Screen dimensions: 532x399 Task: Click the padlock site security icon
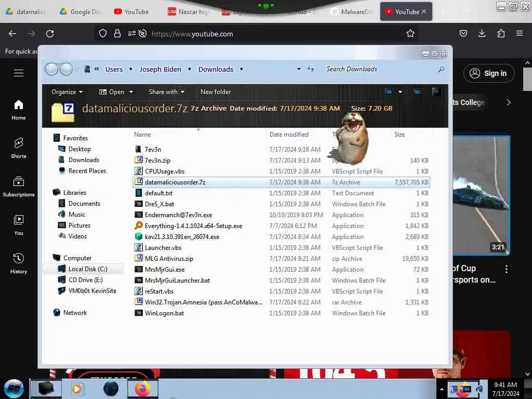117,34
